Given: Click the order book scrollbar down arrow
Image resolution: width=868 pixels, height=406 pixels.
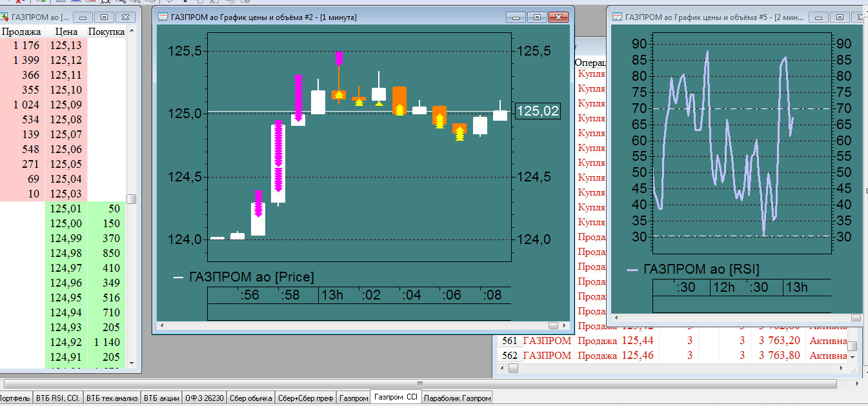Looking at the screenshot, I should click(x=132, y=363).
